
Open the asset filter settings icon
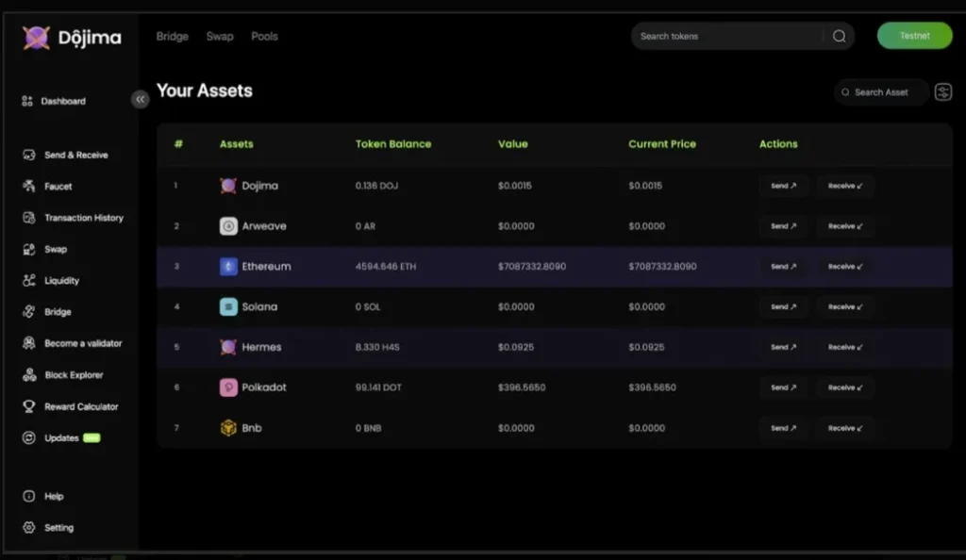click(943, 92)
